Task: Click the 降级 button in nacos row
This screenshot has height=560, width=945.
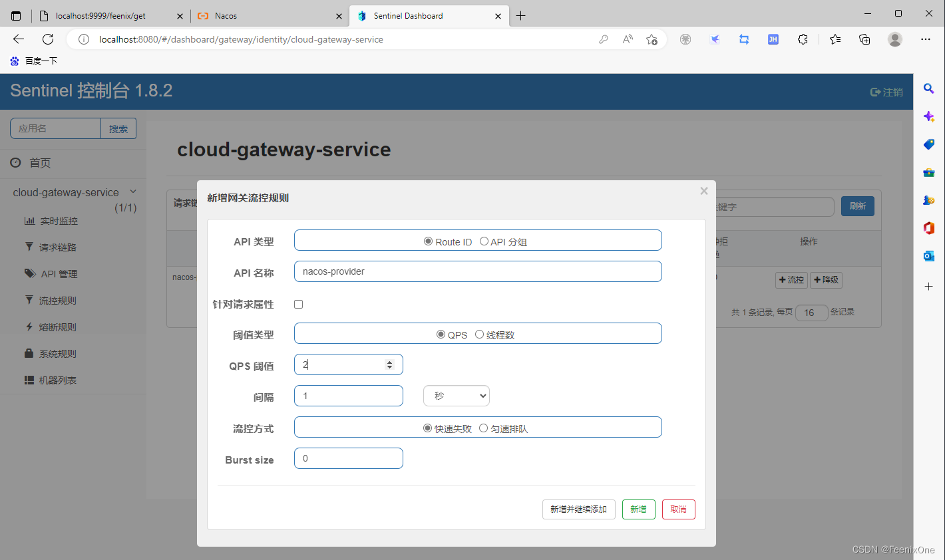Action: tap(826, 280)
